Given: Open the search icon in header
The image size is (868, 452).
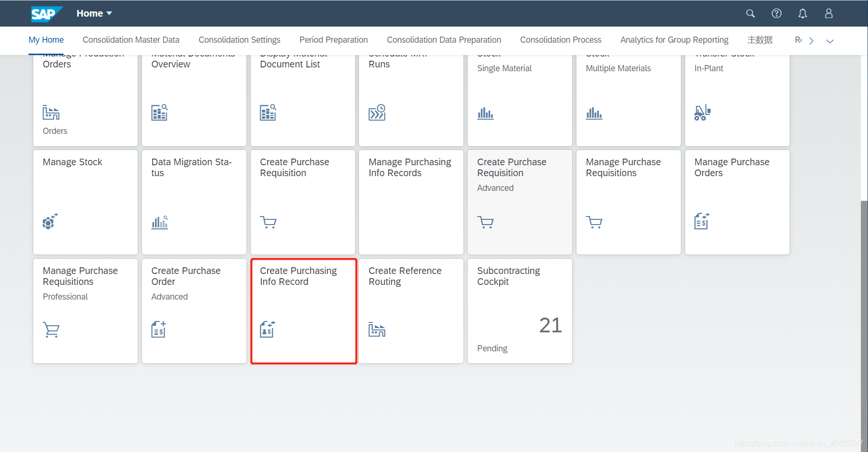Looking at the screenshot, I should click(x=750, y=13).
